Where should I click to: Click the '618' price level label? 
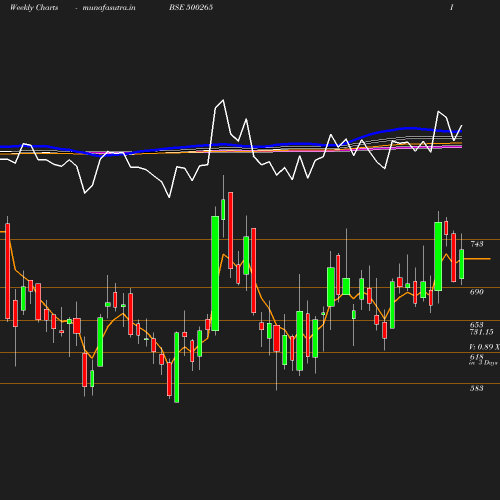pyautogui.click(x=477, y=357)
